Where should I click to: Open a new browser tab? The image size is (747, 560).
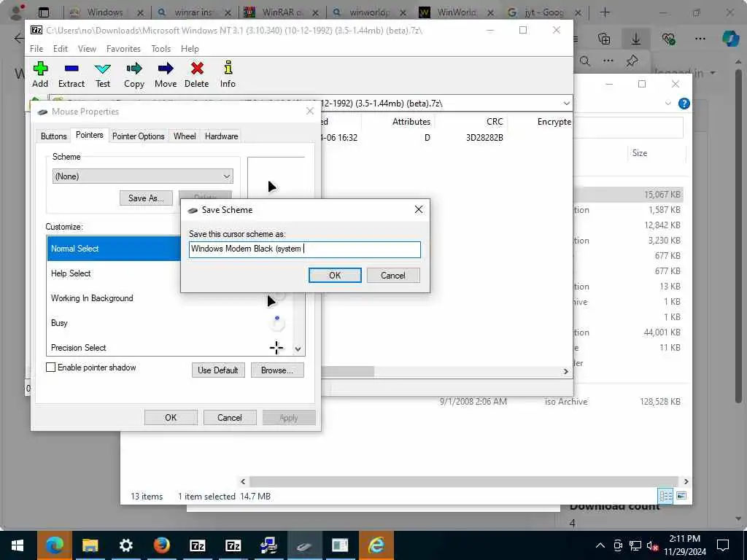605,12
